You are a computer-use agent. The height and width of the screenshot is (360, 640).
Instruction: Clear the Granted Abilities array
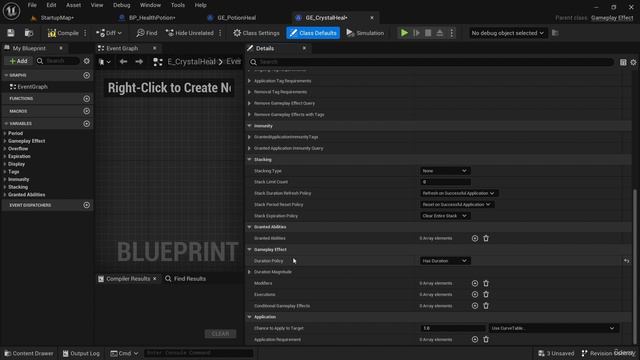486,238
